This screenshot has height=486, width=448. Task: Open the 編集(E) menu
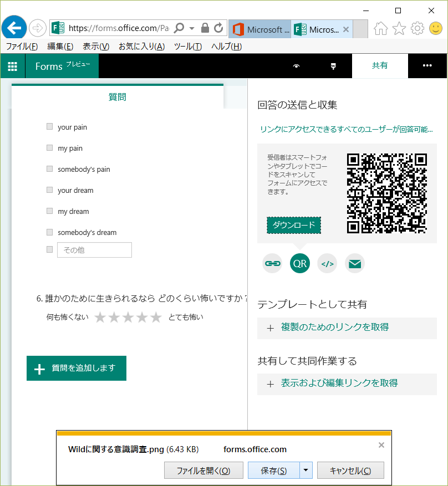point(60,47)
